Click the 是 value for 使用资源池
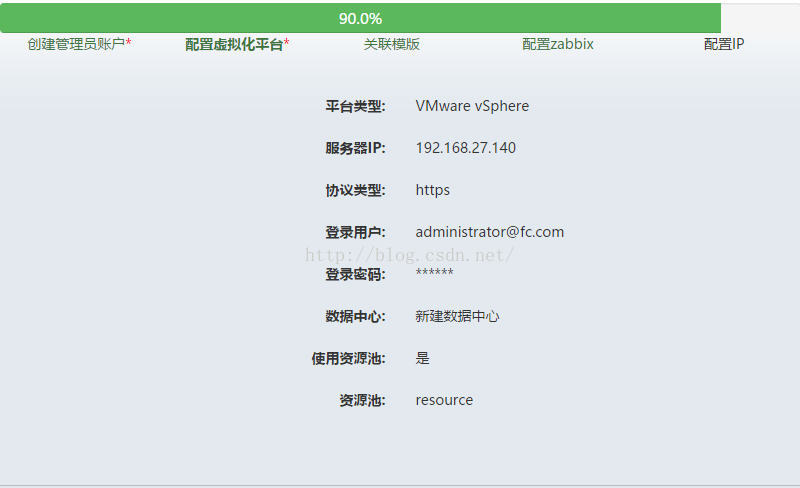The height and width of the screenshot is (488, 800). tap(422, 358)
